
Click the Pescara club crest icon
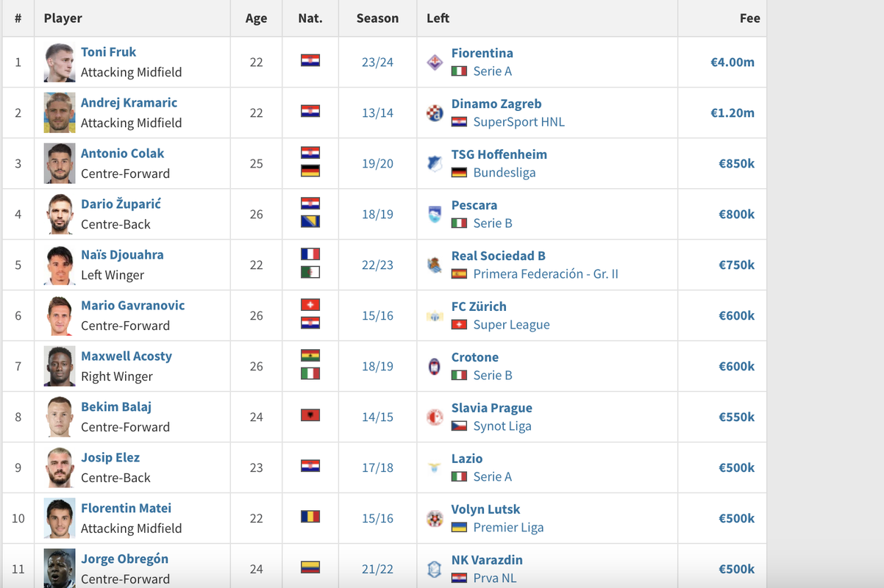[435, 215]
